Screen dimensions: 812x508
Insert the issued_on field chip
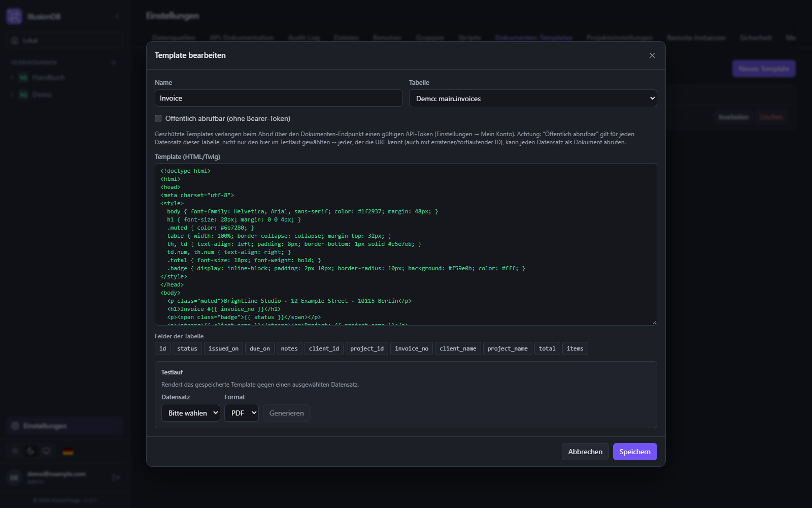tap(223, 348)
